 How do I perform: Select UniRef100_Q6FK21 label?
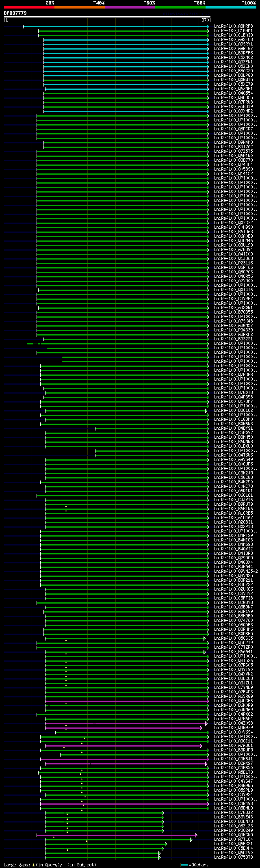[233, 844]
